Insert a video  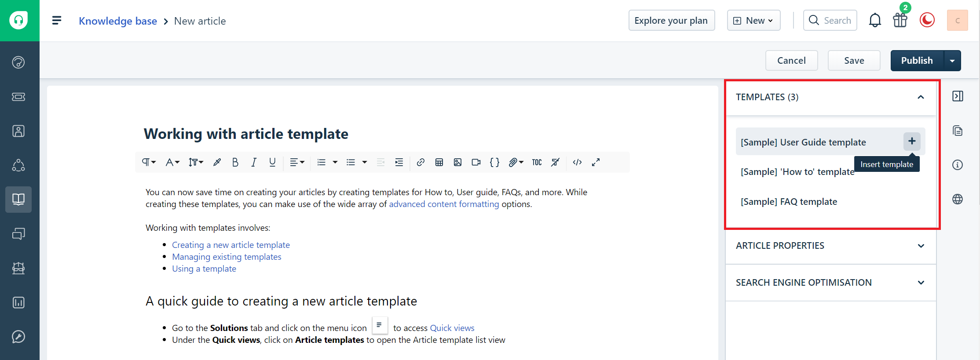pos(476,162)
